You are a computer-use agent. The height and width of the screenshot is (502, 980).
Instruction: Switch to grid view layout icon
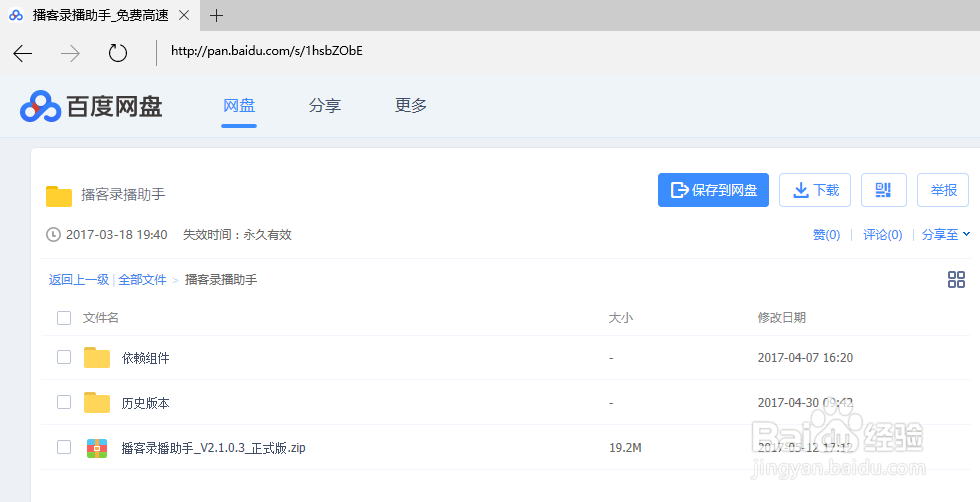(x=956, y=279)
